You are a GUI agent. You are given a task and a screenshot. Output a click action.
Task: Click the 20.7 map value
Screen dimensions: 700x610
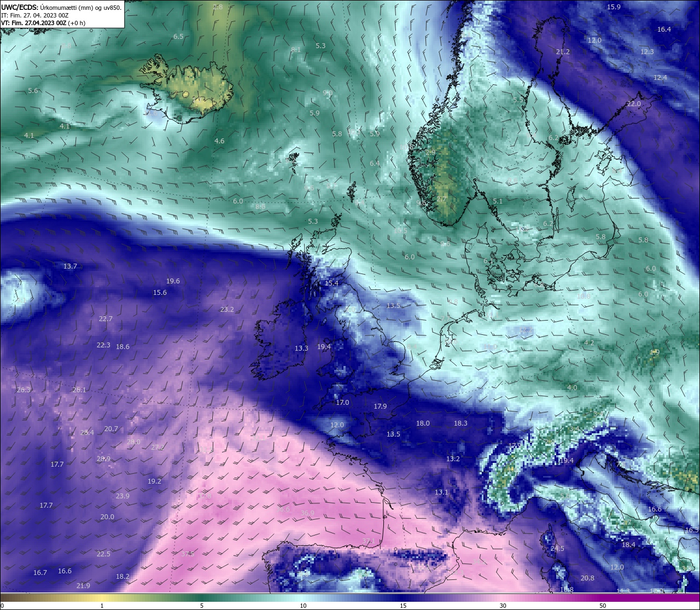[x=111, y=429]
